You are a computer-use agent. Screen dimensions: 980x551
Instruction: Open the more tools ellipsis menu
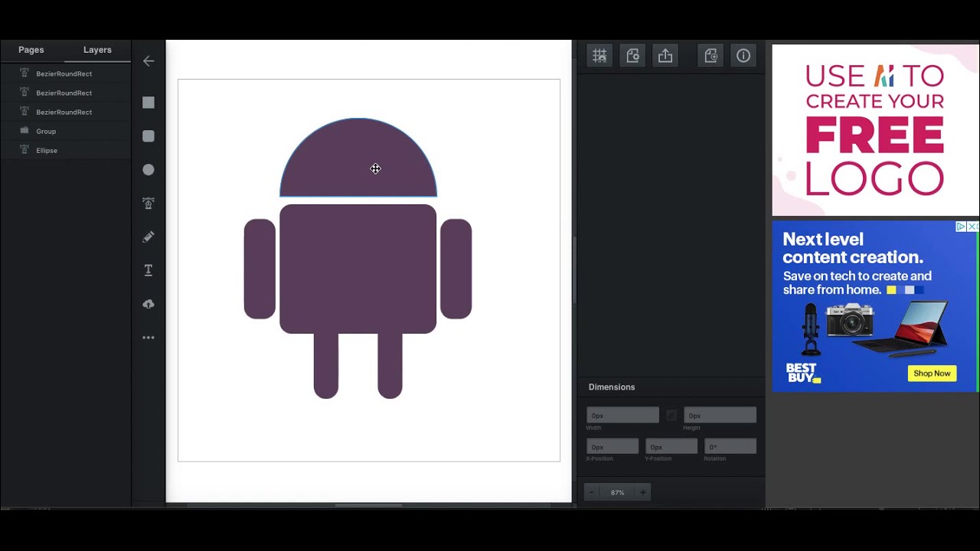149,337
